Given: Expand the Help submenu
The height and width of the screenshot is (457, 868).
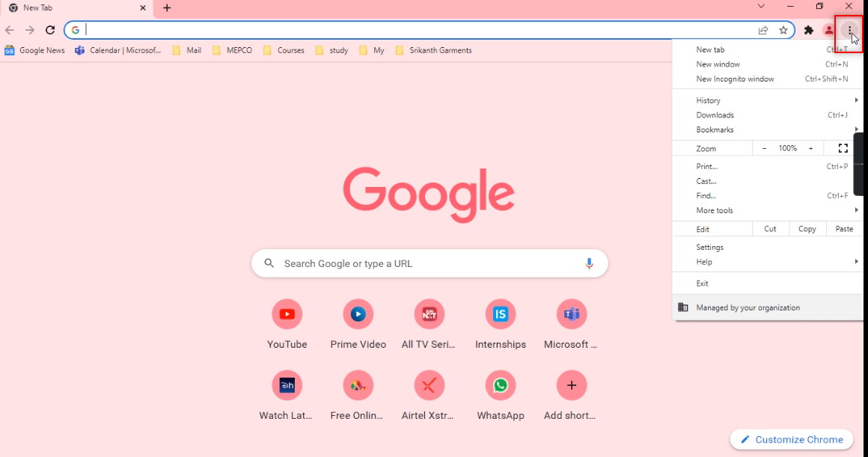Looking at the screenshot, I should [768, 262].
